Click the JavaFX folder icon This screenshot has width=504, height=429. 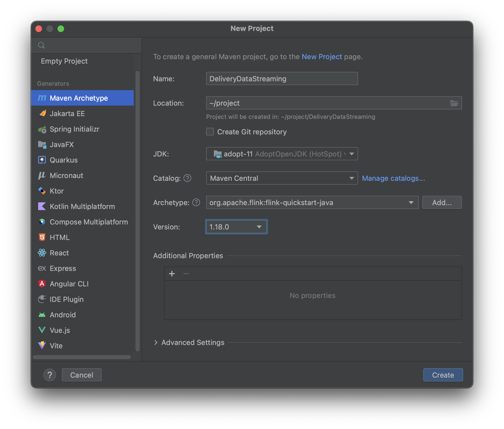pyautogui.click(x=42, y=145)
